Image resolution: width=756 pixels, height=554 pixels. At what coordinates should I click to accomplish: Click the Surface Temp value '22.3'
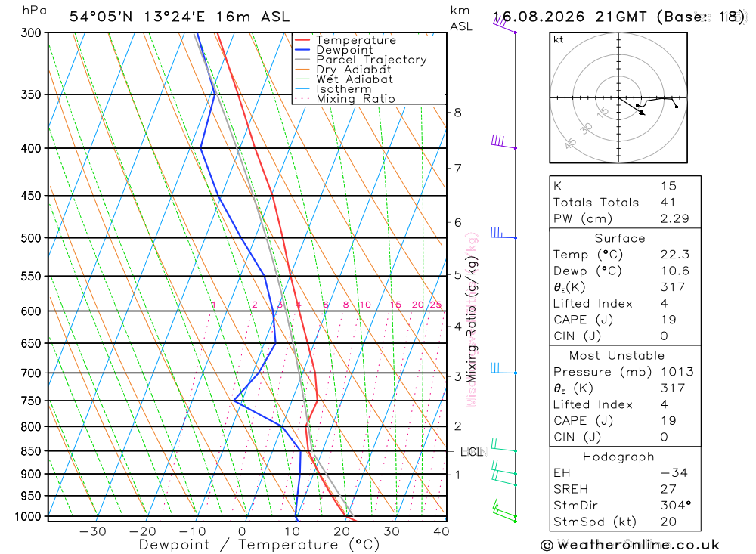pyautogui.click(x=674, y=255)
